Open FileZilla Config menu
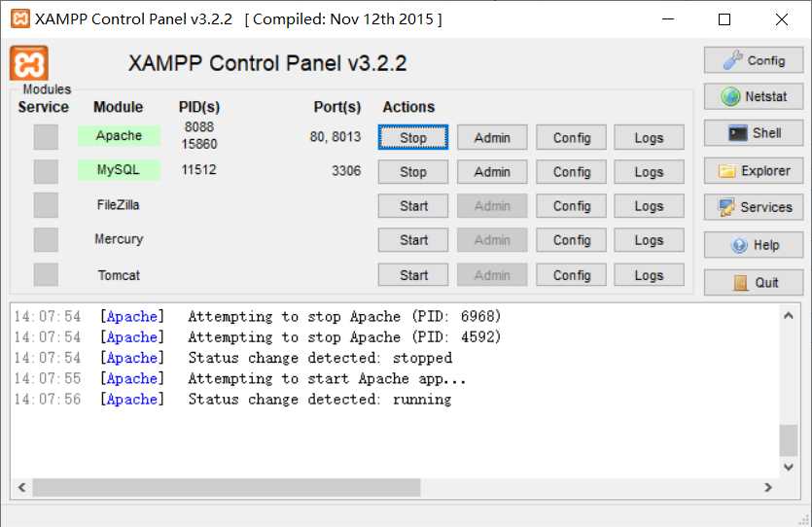 click(571, 205)
